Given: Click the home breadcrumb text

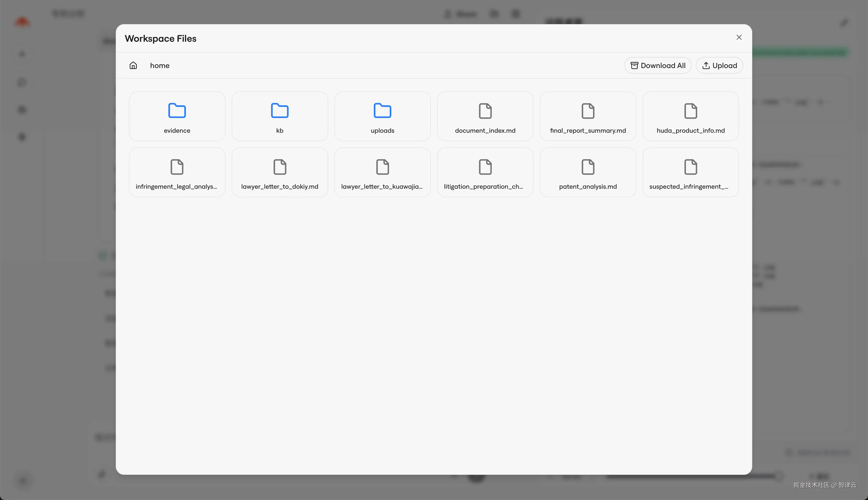Looking at the screenshot, I should point(160,66).
